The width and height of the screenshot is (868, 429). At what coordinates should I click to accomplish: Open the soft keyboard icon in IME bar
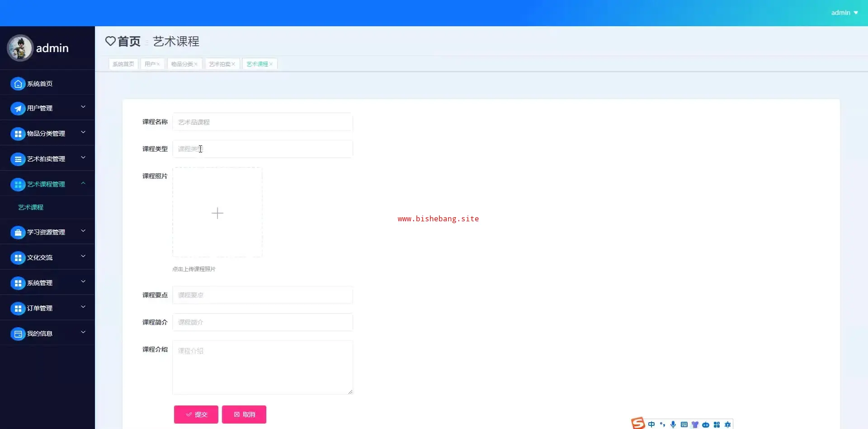click(684, 424)
